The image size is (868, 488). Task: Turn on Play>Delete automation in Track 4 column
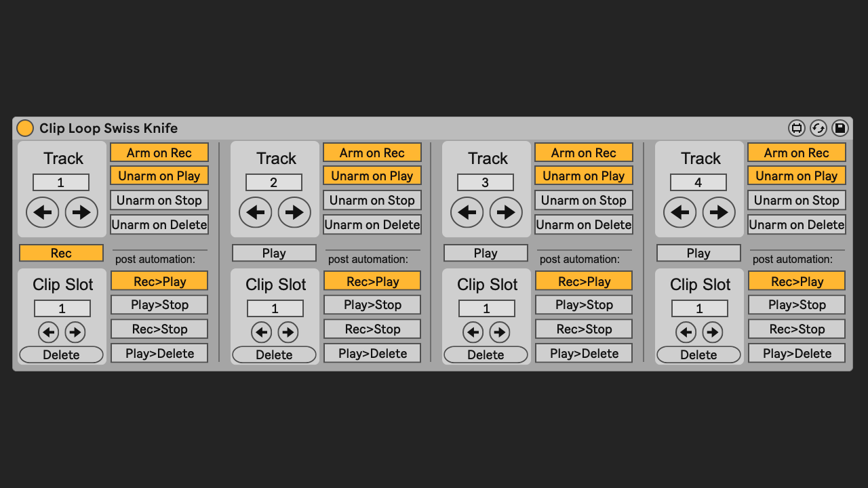point(797,353)
